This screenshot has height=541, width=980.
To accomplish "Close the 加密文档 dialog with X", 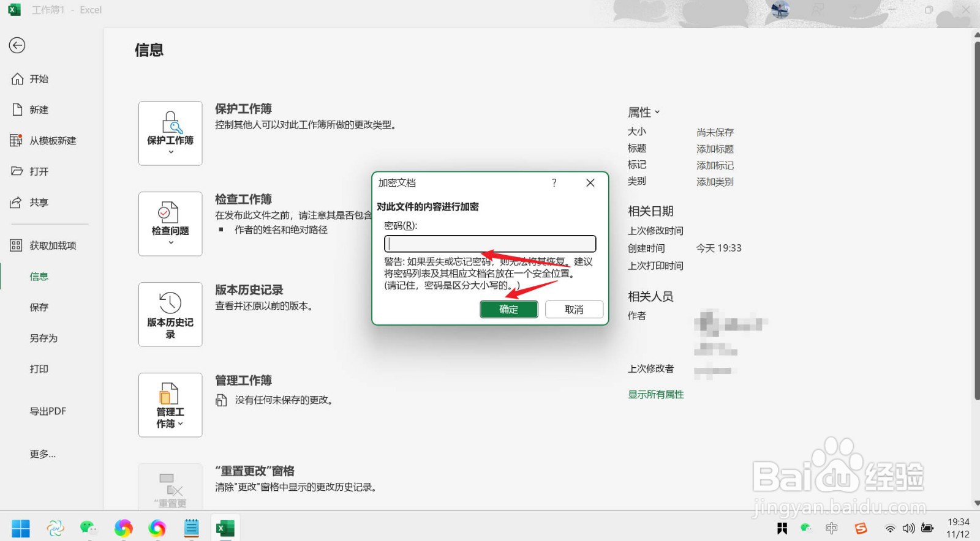I will tap(590, 183).
